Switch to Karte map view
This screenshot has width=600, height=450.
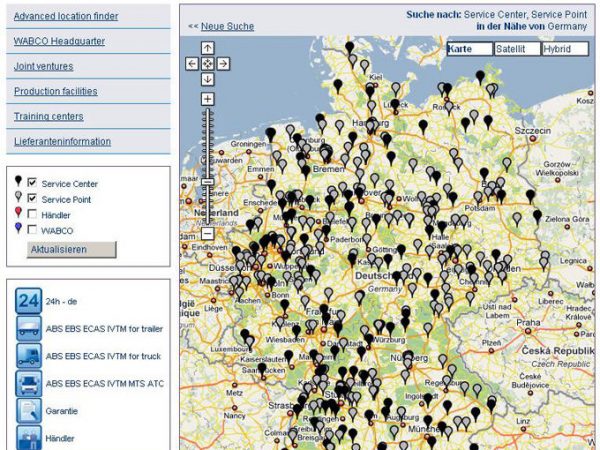pyautogui.click(x=470, y=49)
